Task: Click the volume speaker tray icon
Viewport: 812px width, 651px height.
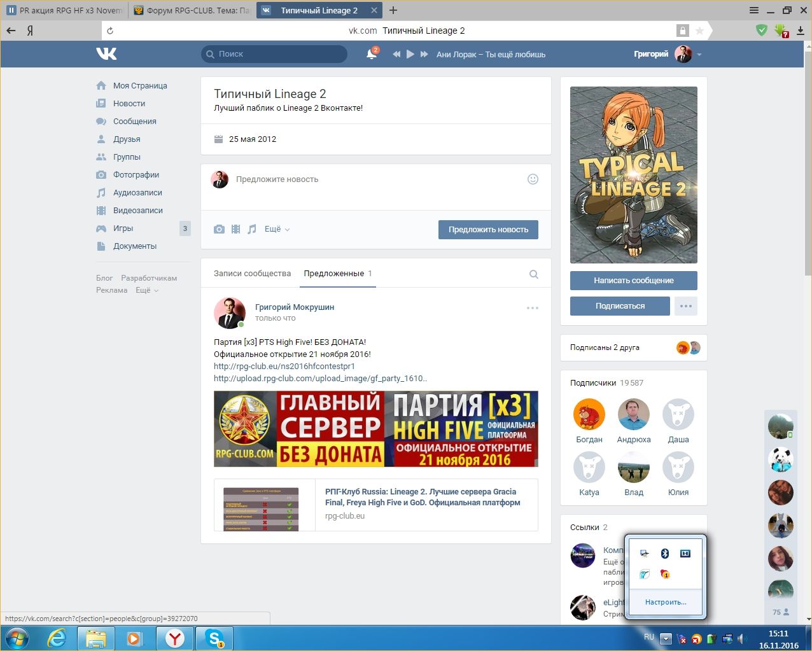Action: pyautogui.click(x=742, y=638)
